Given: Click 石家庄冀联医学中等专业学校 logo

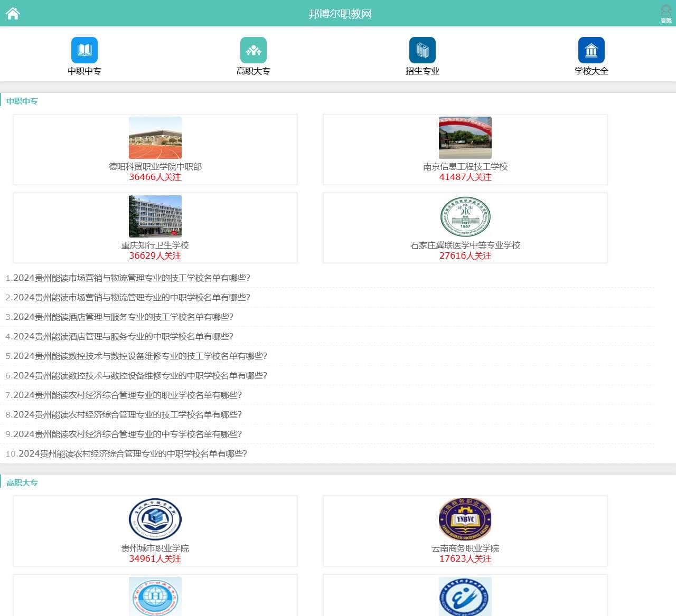Looking at the screenshot, I should coord(465,216).
